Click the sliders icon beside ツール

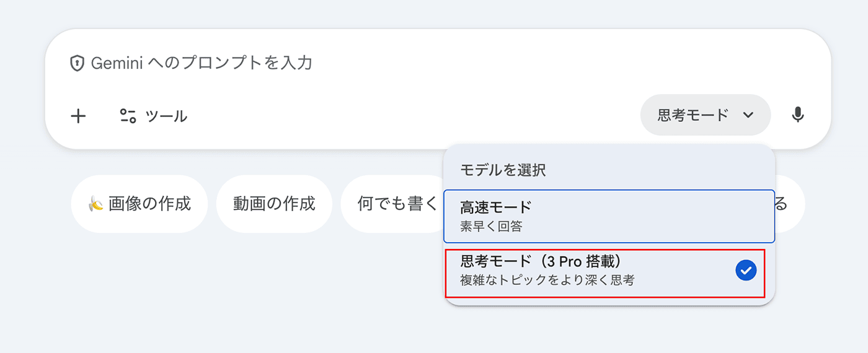[128, 116]
